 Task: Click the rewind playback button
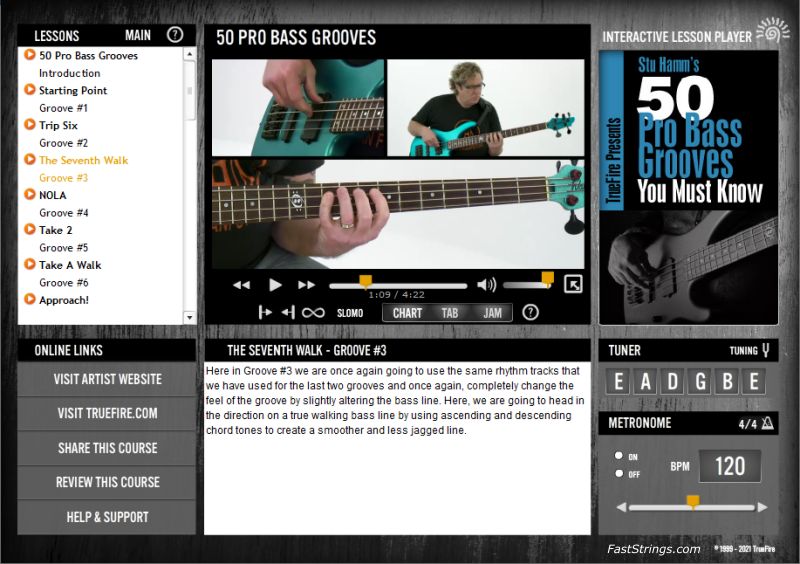coord(241,285)
